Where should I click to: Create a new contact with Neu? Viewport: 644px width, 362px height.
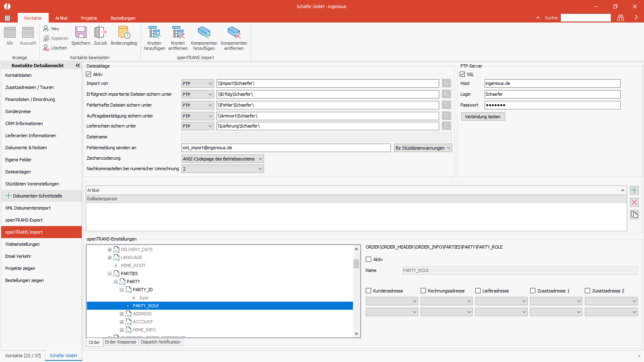coord(51,29)
